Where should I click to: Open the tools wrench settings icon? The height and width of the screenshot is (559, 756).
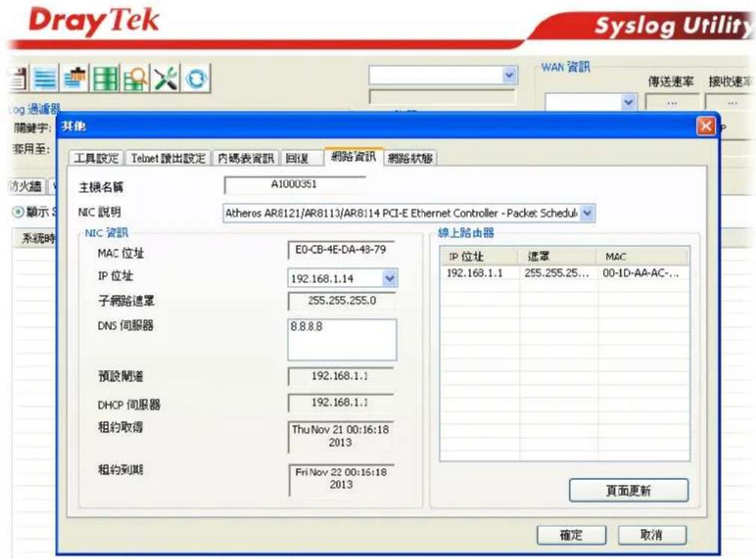click(x=166, y=78)
